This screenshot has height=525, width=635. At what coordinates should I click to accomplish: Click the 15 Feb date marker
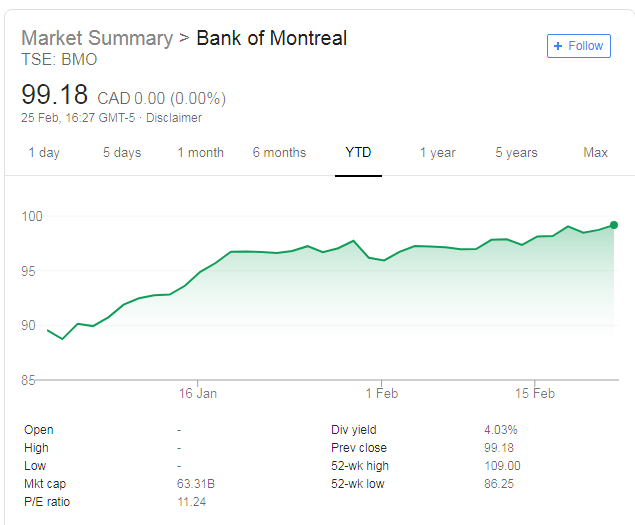point(534,393)
